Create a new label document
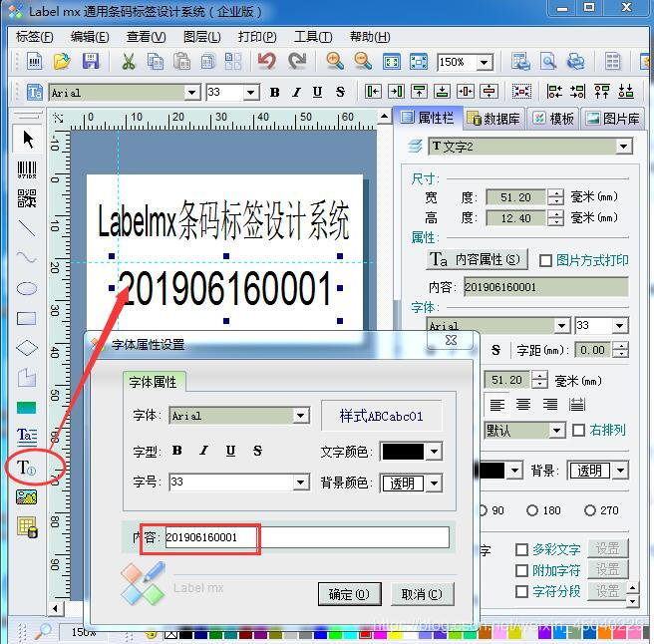Screen dimensions: 654x644 tap(35, 62)
